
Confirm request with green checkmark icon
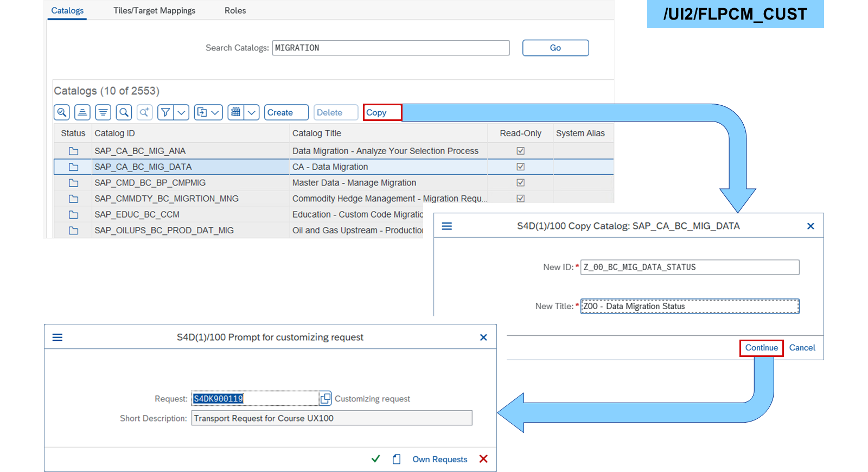pos(375,459)
